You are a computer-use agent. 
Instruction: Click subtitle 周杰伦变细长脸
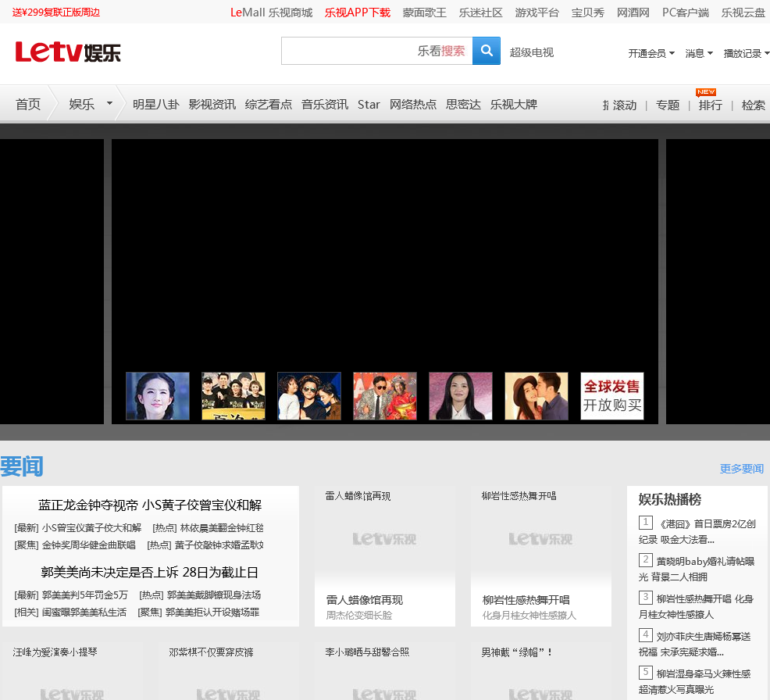pyautogui.click(x=359, y=615)
